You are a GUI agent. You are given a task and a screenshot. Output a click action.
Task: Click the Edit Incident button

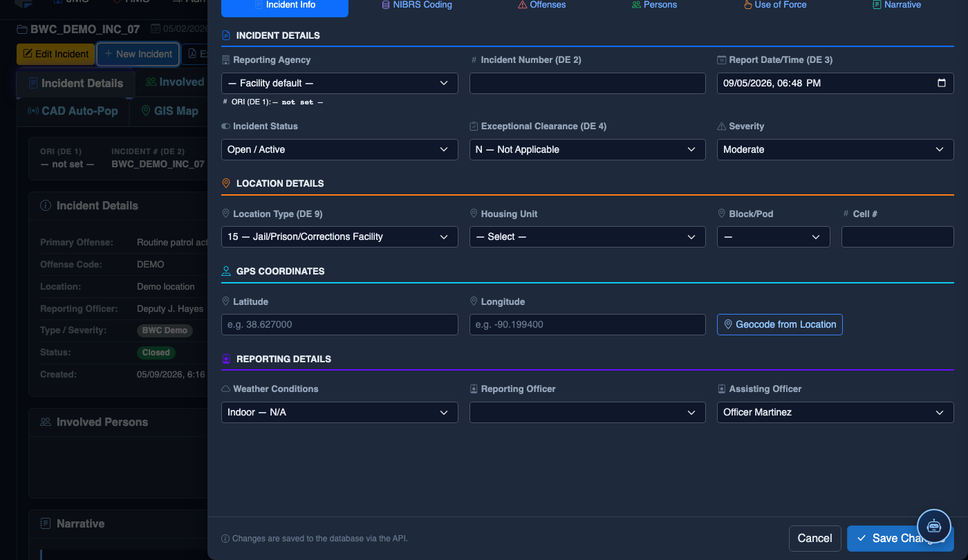(x=55, y=55)
